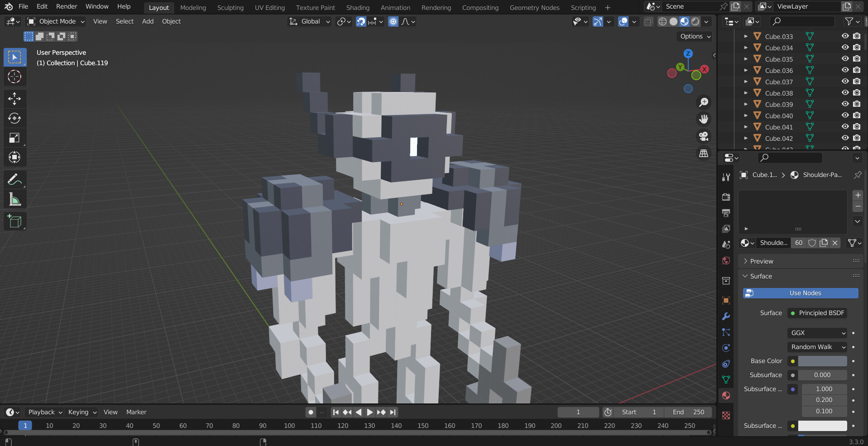Switch viewport to Rendered shading mode
This screenshot has height=446, width=868.
click(694, 21)
